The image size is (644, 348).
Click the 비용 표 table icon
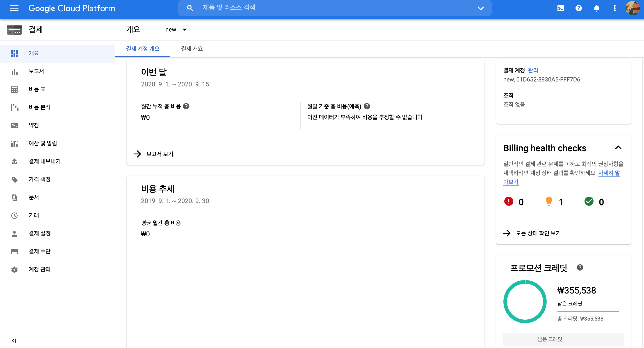[14, 89]
